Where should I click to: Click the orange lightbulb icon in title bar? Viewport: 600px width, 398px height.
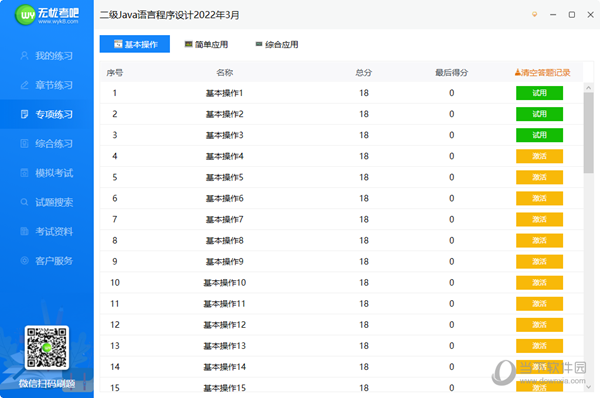pos(535,15)
